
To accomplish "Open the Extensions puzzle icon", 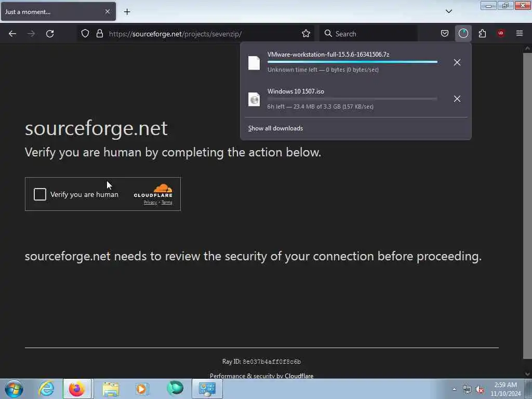I will pos(482,33).
